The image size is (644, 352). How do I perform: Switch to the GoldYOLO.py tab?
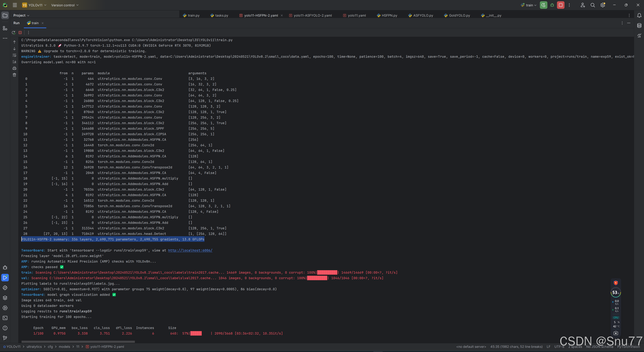(x=457, y=15)
